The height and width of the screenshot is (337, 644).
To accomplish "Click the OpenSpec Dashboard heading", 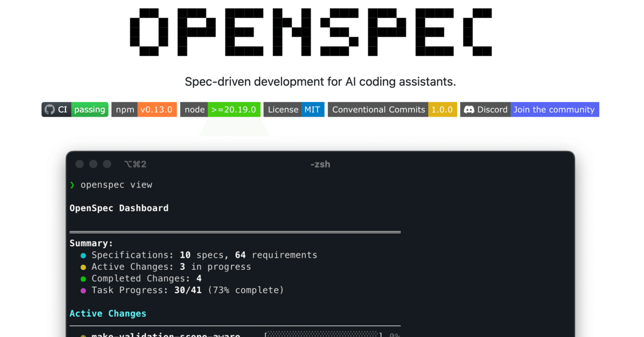I will pos(119,208).
